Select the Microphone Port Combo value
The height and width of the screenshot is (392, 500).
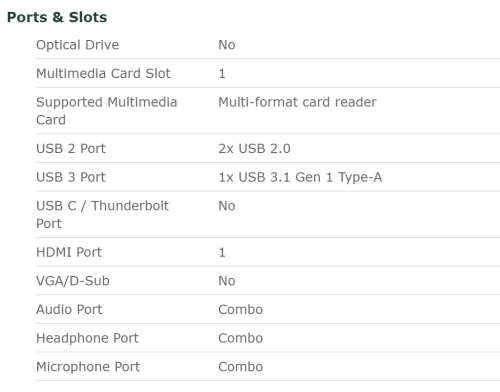pos(241,367)
